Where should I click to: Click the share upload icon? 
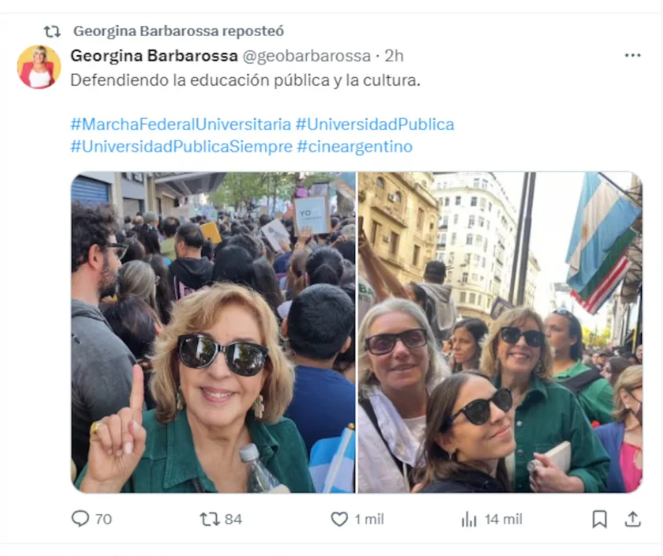(632, 519)
